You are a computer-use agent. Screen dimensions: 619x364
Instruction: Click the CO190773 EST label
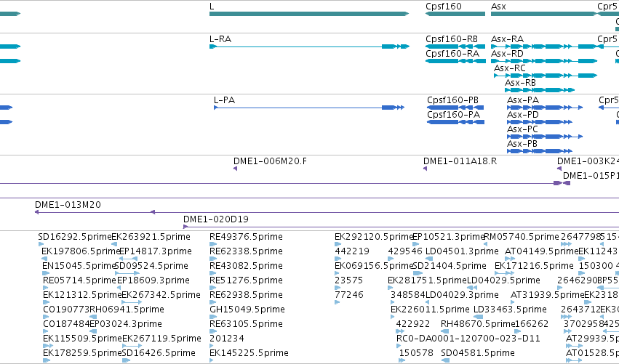click(x=66, y=310)
